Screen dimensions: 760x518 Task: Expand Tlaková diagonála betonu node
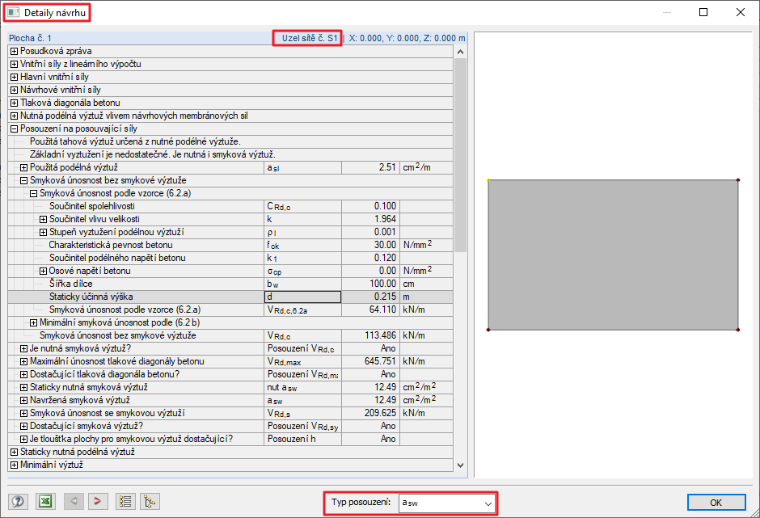14,103
